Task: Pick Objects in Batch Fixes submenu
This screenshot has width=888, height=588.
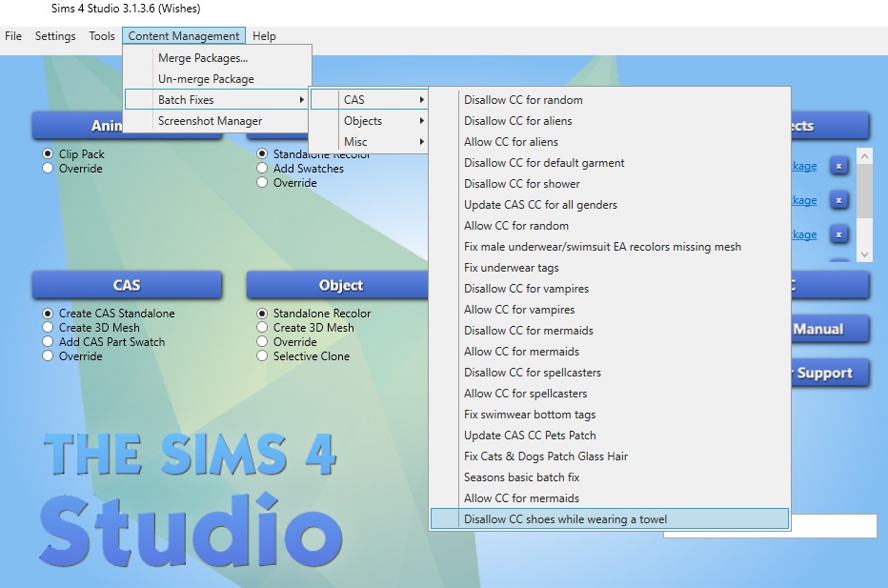Action: click(x=368, y=121)
